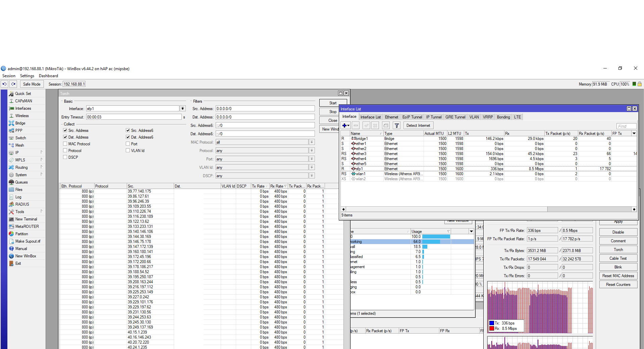Click the Enable checkmark icon in Interface List
Image resolution: width=644 pixels, height=349 pixels.
366,126
